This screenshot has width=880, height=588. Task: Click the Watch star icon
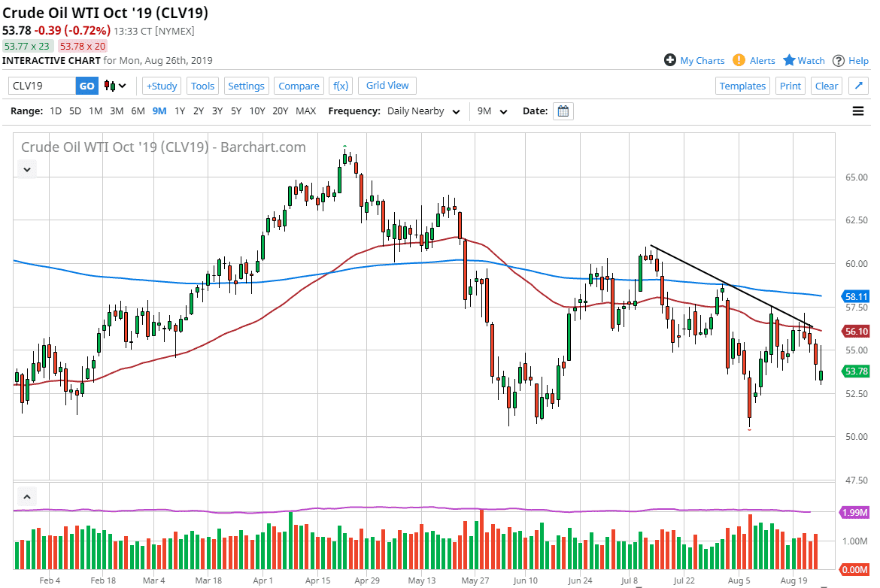[x=790, y=60]
